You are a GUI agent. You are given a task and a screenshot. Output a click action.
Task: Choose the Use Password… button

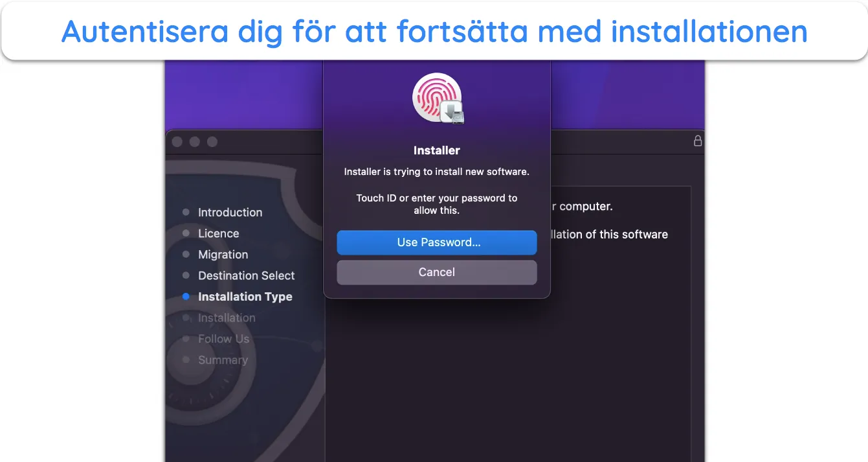coord(437,242)
